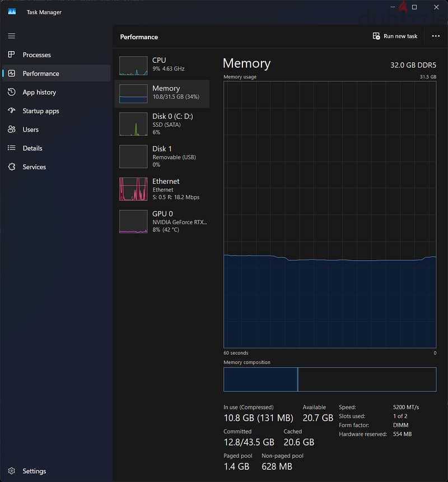The width and height of the screenshot is (448, 482).
Task: Click the Settings gear icon
Action: tap(12, 471)
